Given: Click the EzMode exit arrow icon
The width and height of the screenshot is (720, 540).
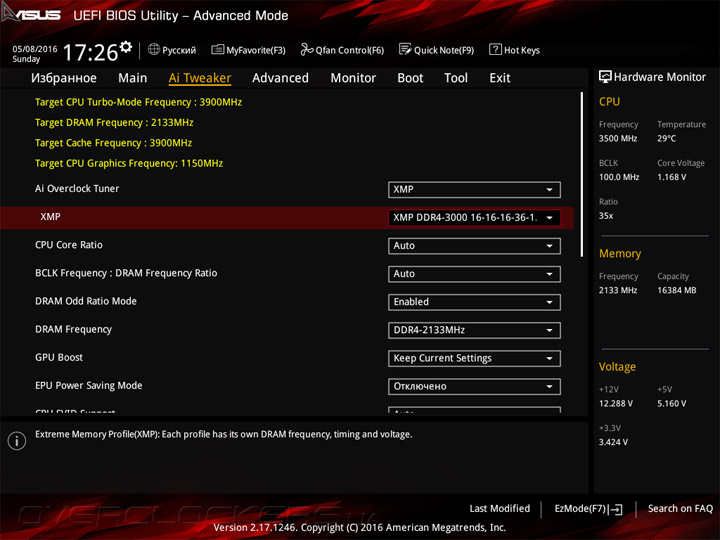Looking at the screenshot, I should [x=616, y=509].
